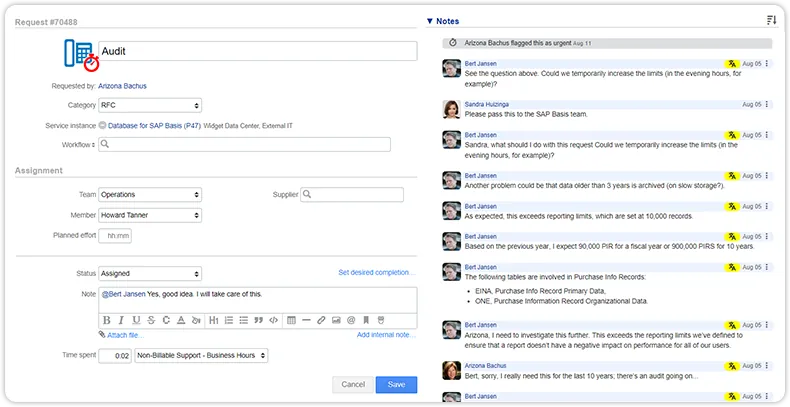
Task: Insert a numbered list in note
Action: coord(229,320)
